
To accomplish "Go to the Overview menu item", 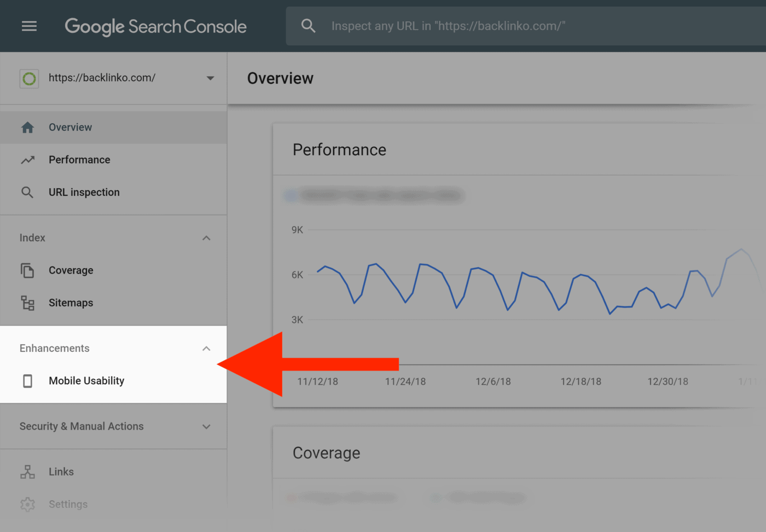I will click(113, 128).
